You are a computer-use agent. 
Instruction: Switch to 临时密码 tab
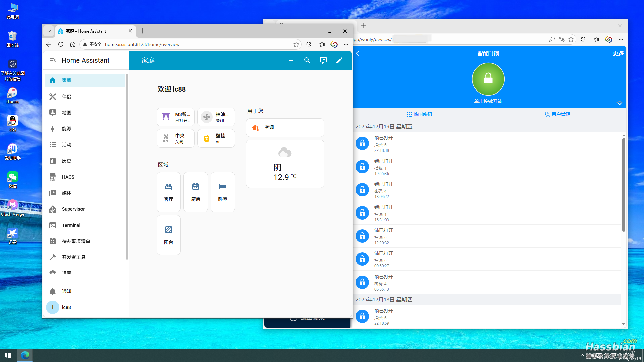[419, 114]
